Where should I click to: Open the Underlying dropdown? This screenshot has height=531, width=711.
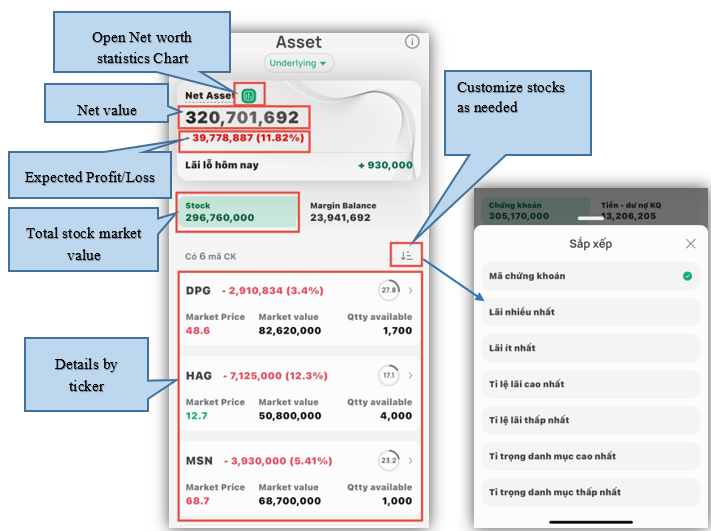click(x=299, y=63)
